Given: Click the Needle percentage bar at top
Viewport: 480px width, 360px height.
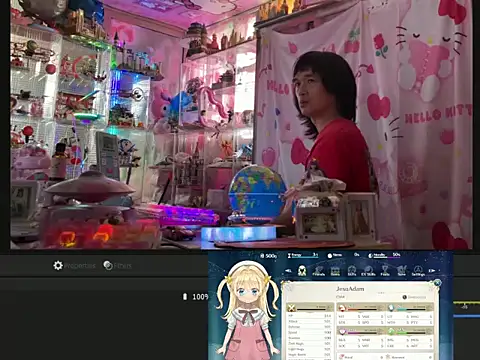Looking at the screenshot, I should pyautogui.click(x=384, y=255).
